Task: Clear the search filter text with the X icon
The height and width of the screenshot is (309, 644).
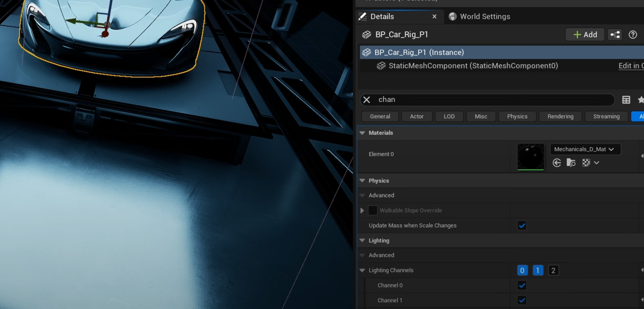Action: 367,100
